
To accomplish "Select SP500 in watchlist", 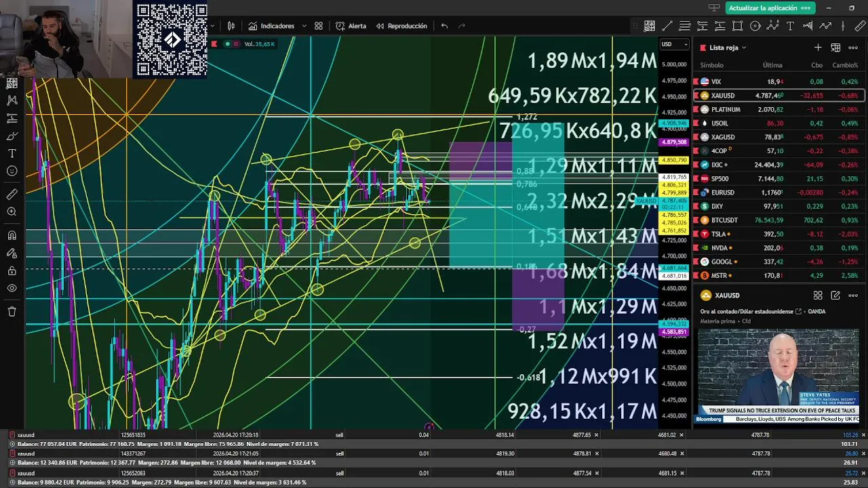I will [779, 178].
